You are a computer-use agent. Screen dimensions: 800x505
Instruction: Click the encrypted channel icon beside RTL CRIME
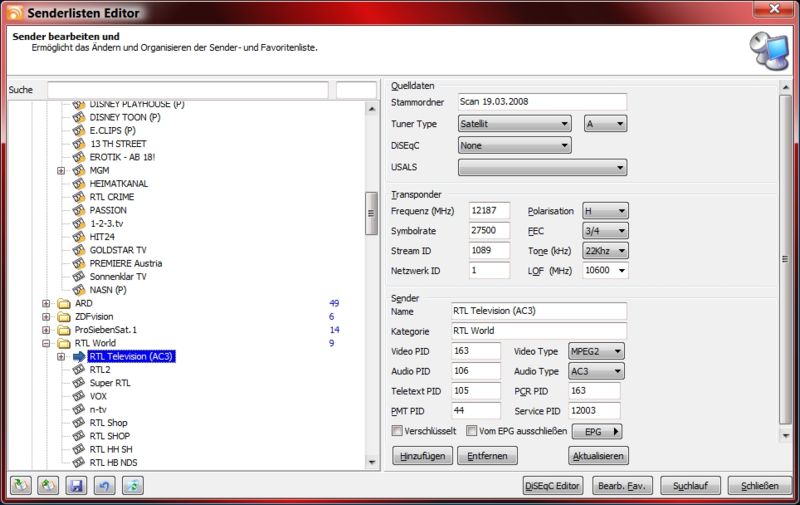pyautogui.click(x=79, y=197)
